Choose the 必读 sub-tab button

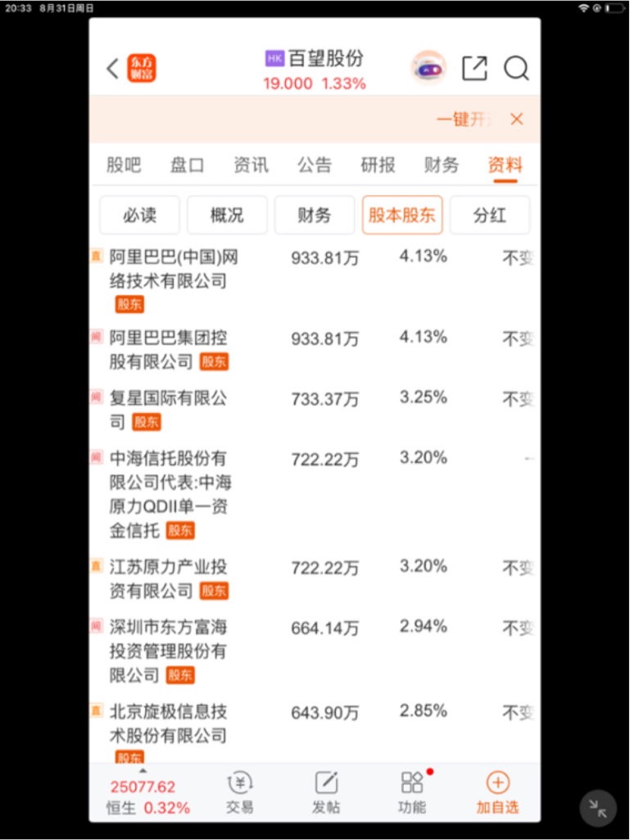click(x=140, y=215)
